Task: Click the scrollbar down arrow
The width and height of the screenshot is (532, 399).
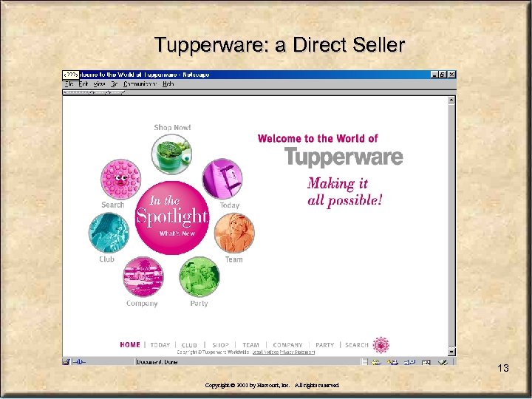Action: click(x=451, y=352)
